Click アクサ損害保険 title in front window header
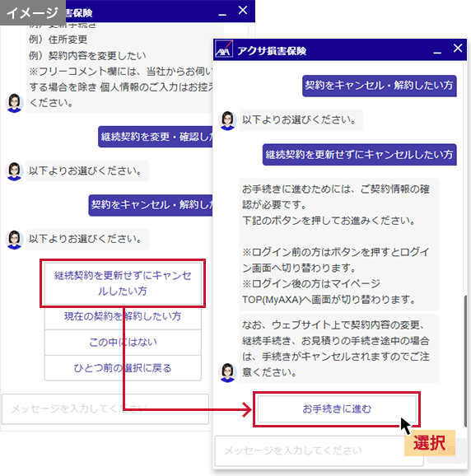The width and height of the screenshot is (471, 476). (272, 51)
